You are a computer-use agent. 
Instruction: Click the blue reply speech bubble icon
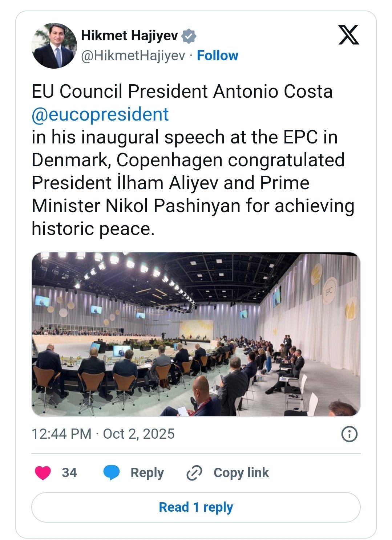coord(111,472)
